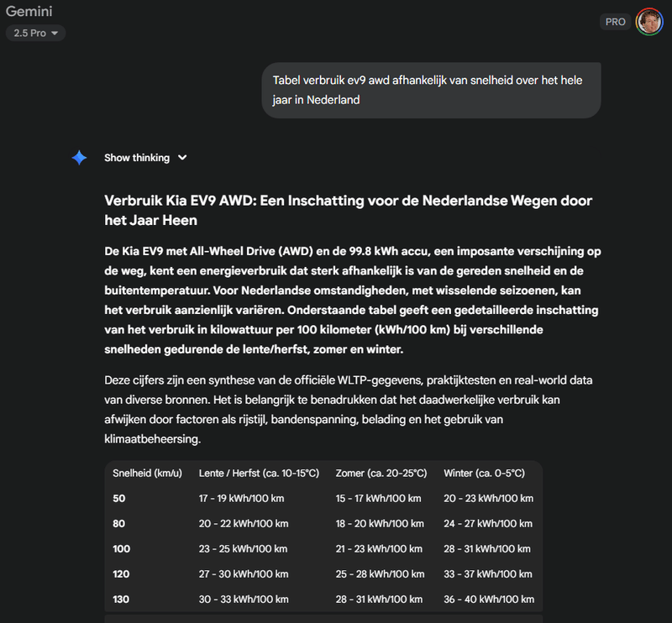672x623 pixels.
Task: Select the 80 km/u speed row label
Action: tap(119, 523)
